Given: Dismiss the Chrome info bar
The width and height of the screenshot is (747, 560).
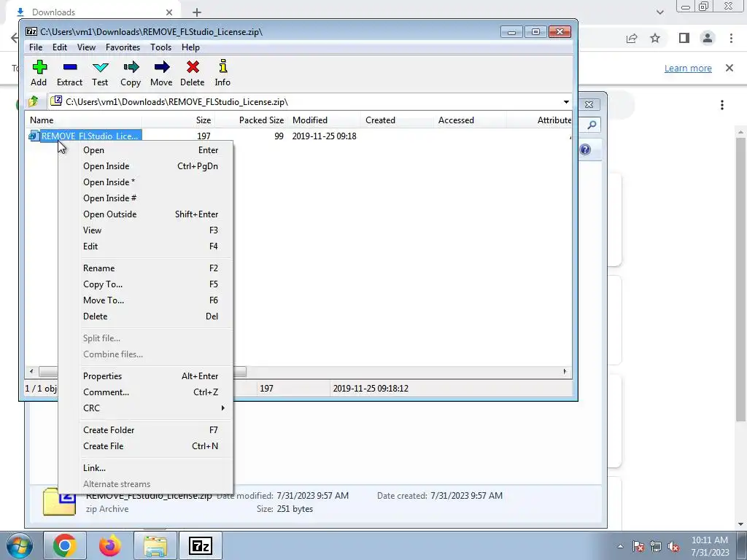Looking at the screenshot, I should (729, 68).
